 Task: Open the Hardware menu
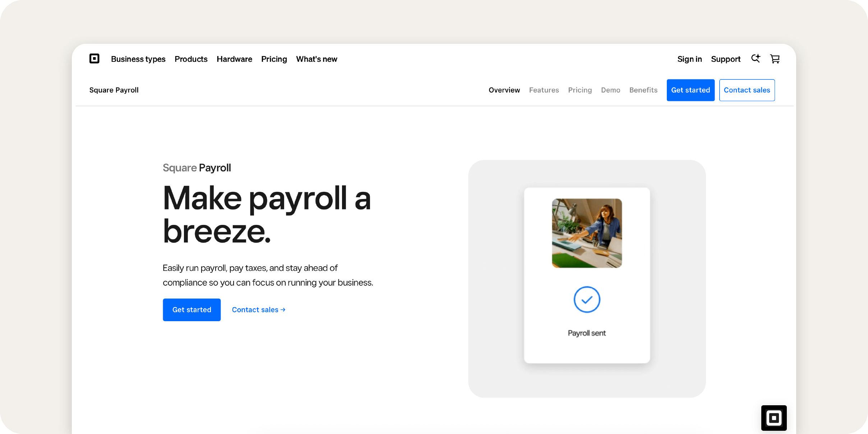pyautogui.click(x=234, y=59)
